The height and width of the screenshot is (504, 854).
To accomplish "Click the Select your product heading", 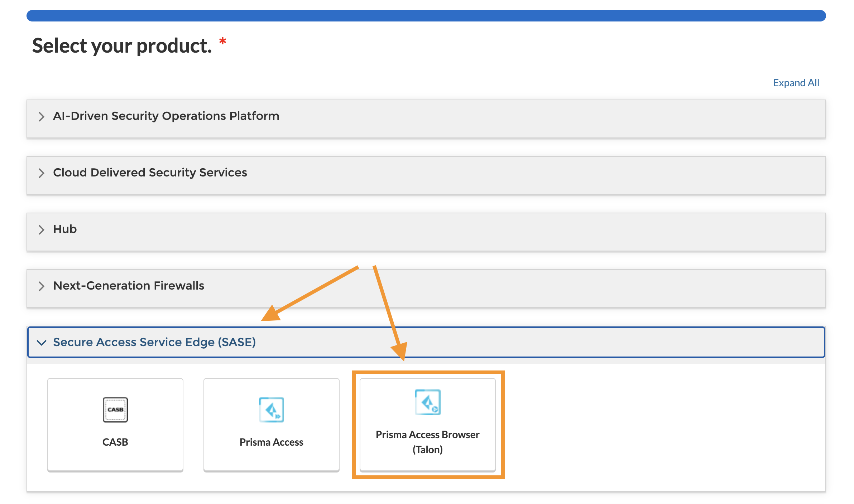I will pyautogui.click(x=122, y=46).
